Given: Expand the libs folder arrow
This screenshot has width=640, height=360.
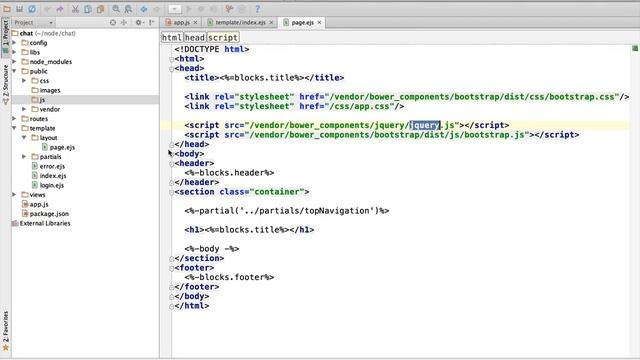Looking at the screenshot, I should coord(14,52).
